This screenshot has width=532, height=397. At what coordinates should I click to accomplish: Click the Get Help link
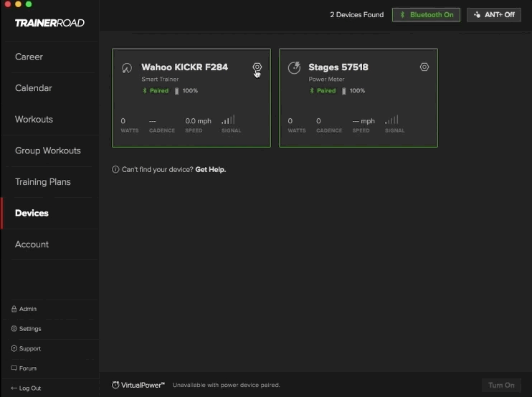click(210, 170)
